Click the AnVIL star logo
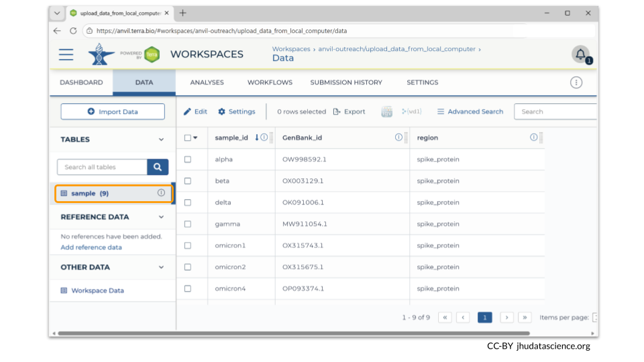 (101, 54)
